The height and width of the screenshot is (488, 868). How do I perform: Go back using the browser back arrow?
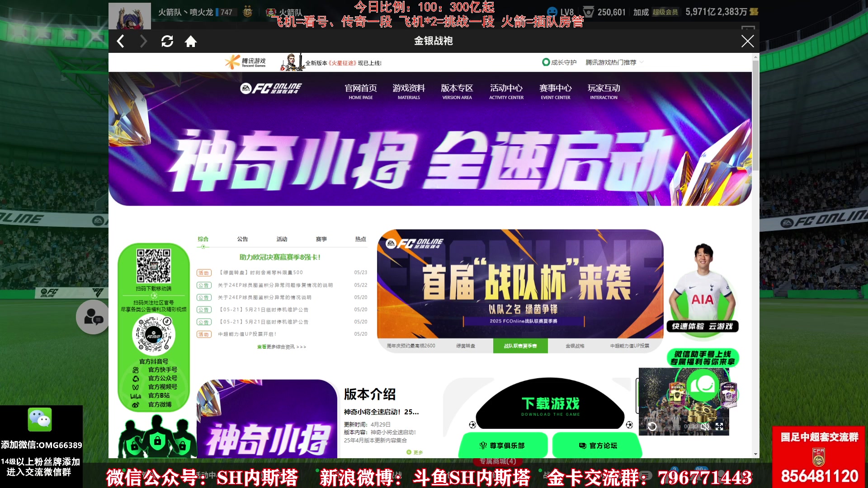click(x=120, y=42)
